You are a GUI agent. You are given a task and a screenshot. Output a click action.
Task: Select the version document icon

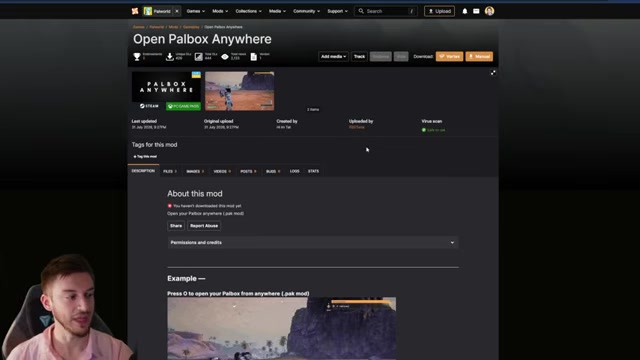253,57
